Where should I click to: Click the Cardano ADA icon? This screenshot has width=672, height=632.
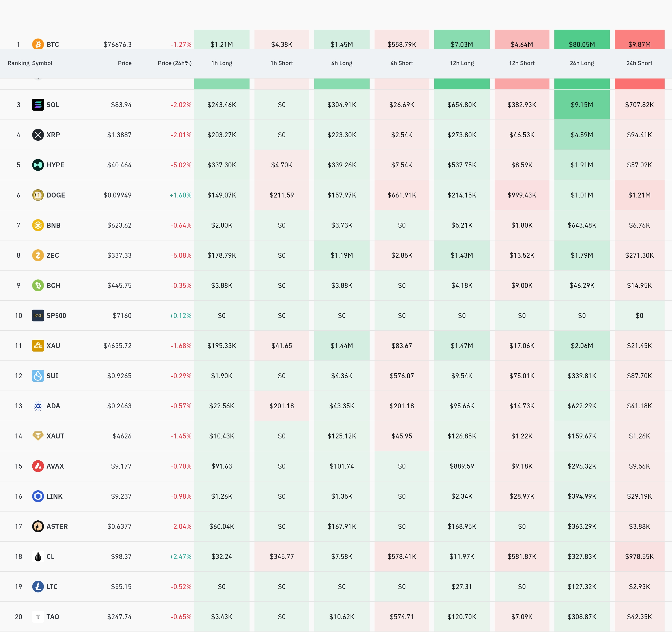tap(38, 406)
